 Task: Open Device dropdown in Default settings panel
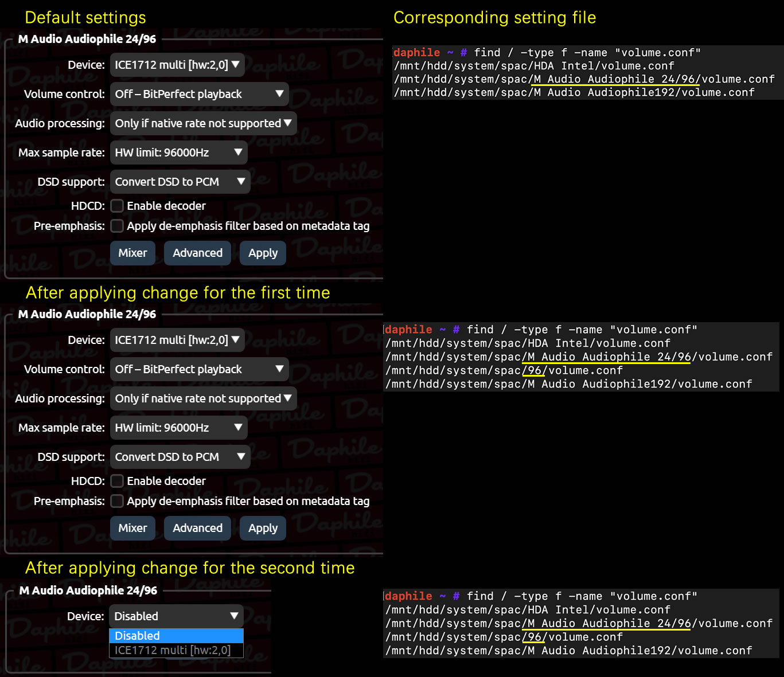(x=177, y=65)
